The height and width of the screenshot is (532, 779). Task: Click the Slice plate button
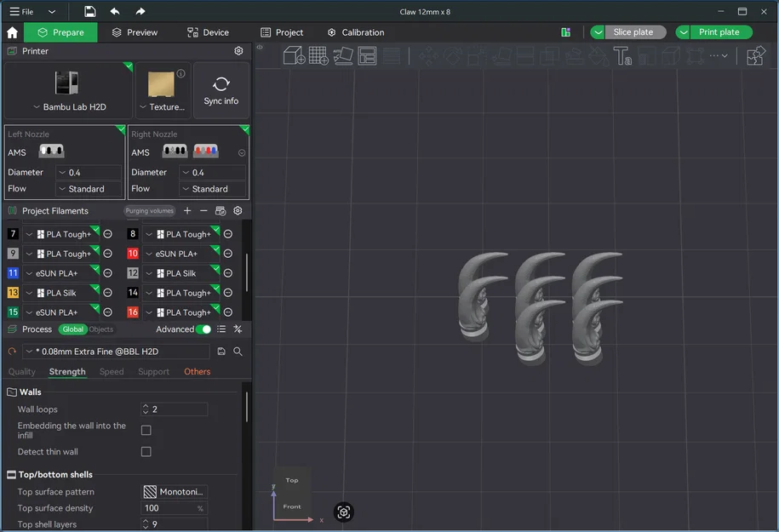click(x=635, y=32)
